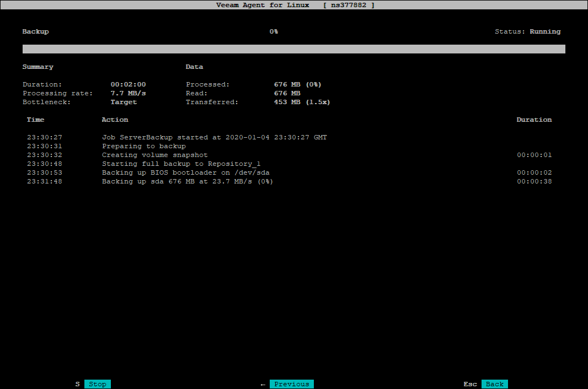The image size is (588, 389).
Task: Click the timestamp 23:30:48
Action: pyautogui.click(x=45, y=164)
